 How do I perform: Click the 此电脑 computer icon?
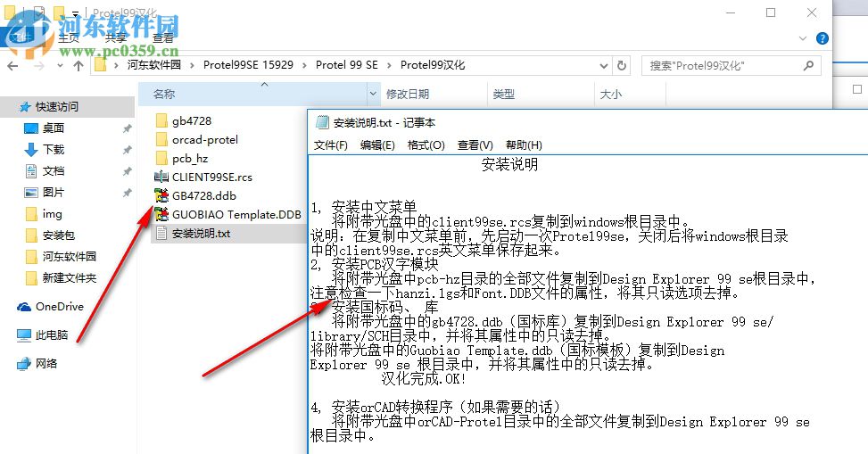(24, 335)
